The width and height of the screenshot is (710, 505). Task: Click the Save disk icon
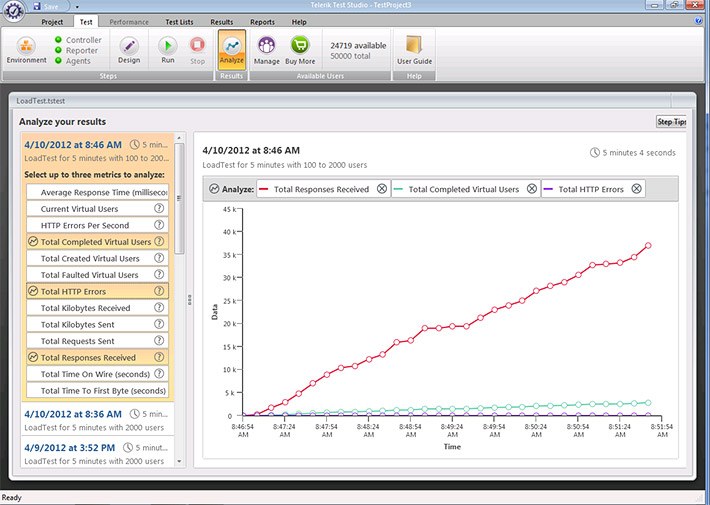37,6
